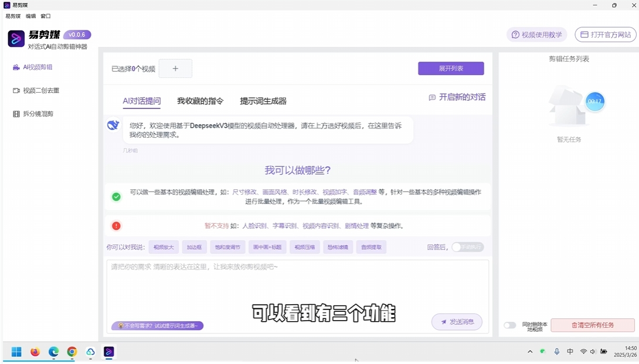Select the 饱和度调节 suggestion chip

pos(228,247)
